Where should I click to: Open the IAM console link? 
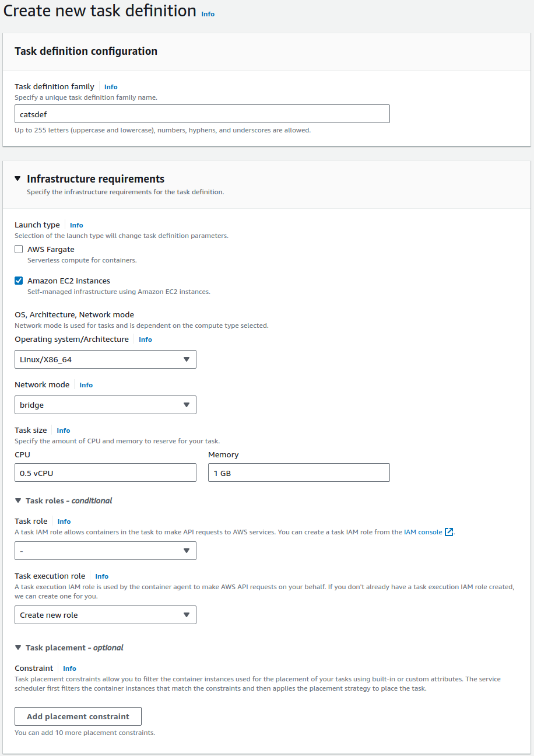(423, 532)
